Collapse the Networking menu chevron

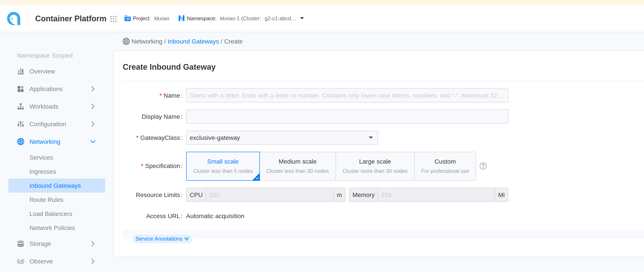tap(93, 142)
